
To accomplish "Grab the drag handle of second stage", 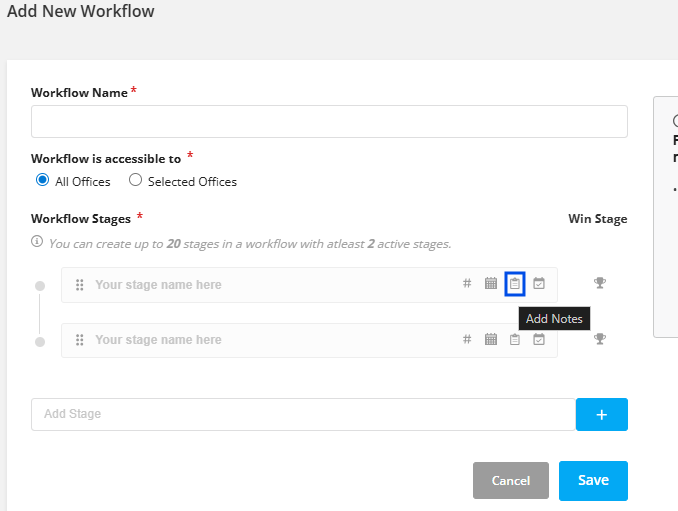I will pyautogui.click(x=80, y=340).
